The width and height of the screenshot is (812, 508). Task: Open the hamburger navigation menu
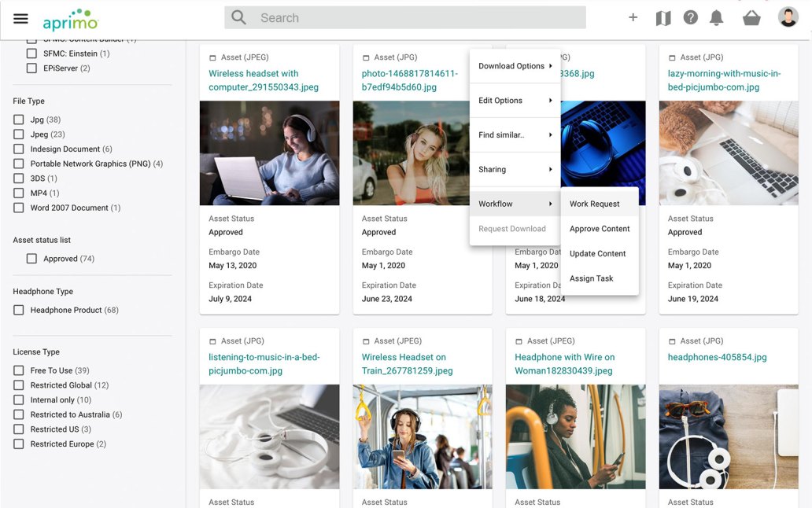pos(20,19)
